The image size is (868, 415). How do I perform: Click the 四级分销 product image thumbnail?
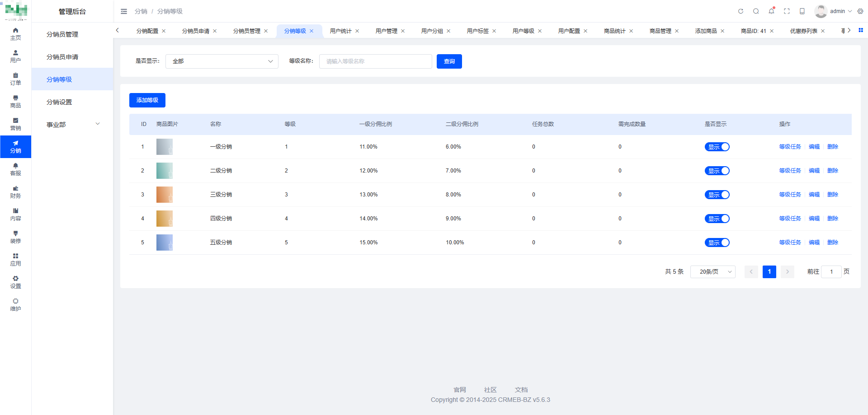[x=165, y=219]
